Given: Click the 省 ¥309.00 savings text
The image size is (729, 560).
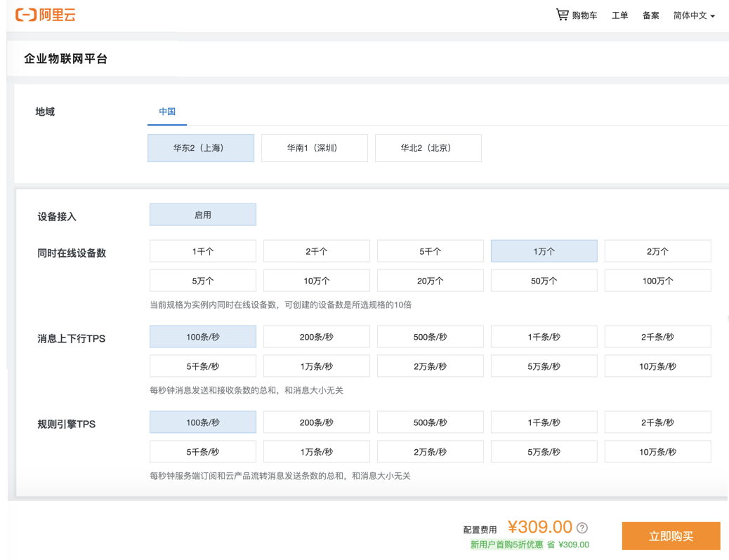Looking at the screenshot, I should pos(568,545).
